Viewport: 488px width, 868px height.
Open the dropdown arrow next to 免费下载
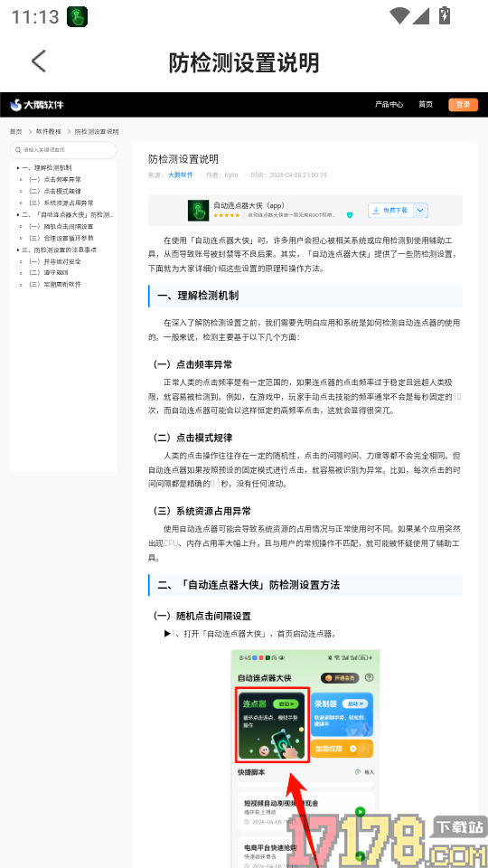tap(420, 211)
